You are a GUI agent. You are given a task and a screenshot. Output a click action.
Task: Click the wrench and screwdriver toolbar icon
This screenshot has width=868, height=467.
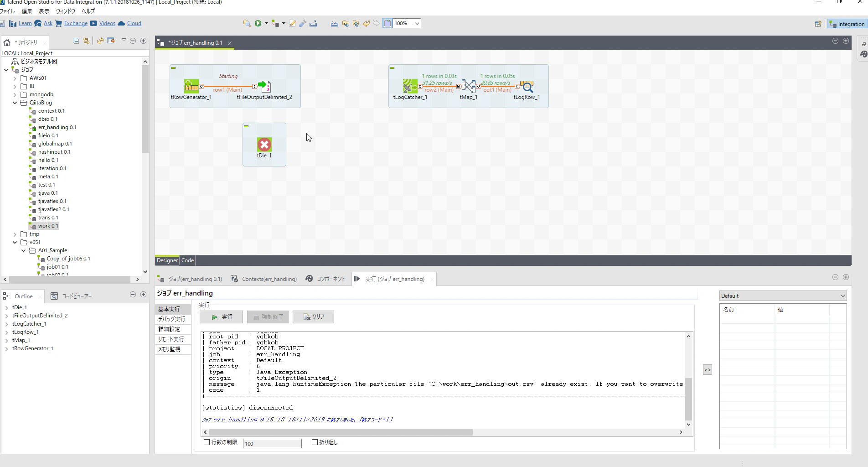click(303, 23)
